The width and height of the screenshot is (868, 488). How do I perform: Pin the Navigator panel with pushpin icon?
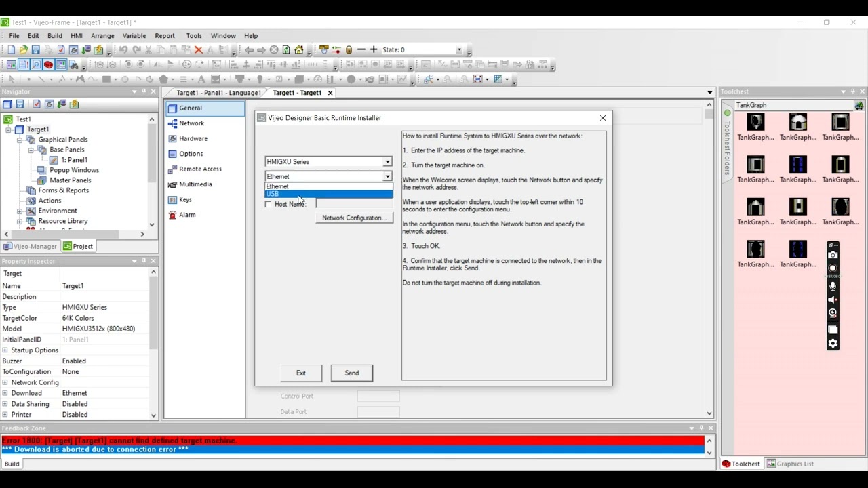point(144,91)
